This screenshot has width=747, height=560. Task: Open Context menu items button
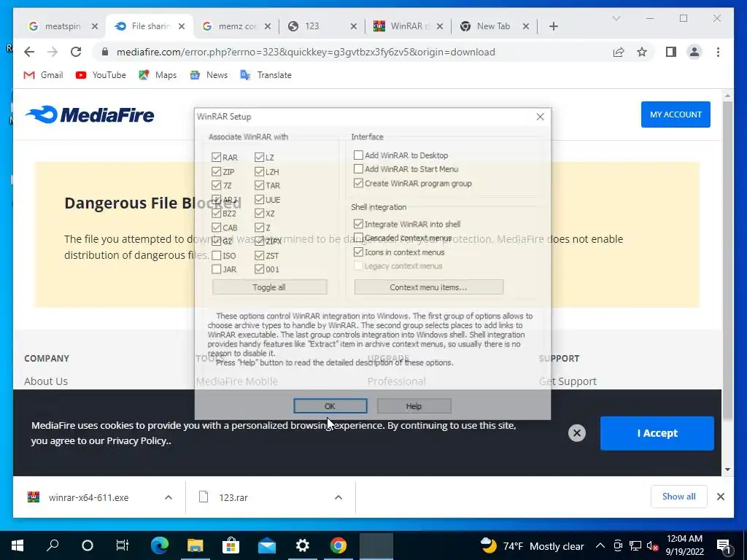[x=428, y=287]
